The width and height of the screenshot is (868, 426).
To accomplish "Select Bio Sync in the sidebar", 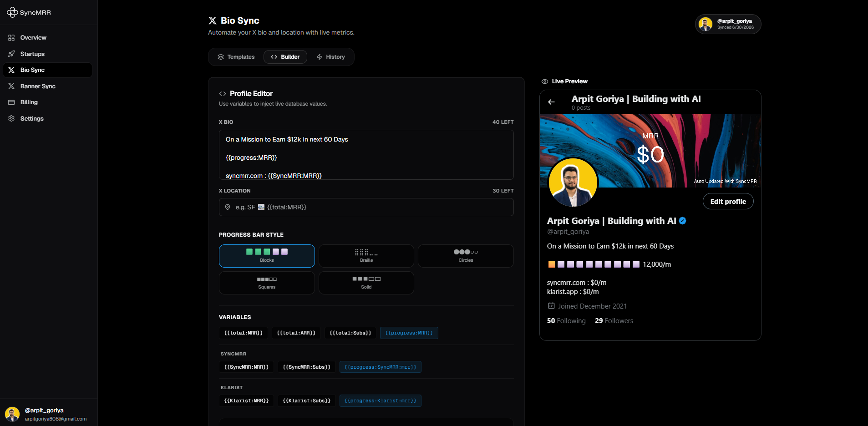I will click(x=47, y=70).
